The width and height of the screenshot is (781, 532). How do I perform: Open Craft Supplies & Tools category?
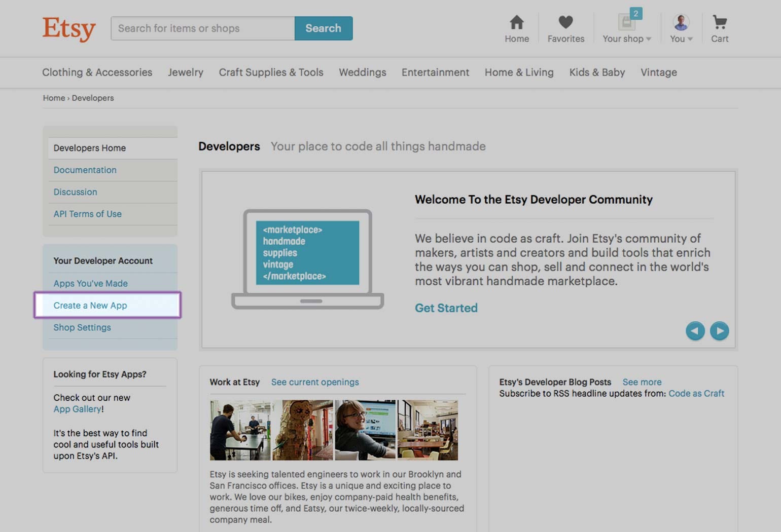[x=271, y=72]
